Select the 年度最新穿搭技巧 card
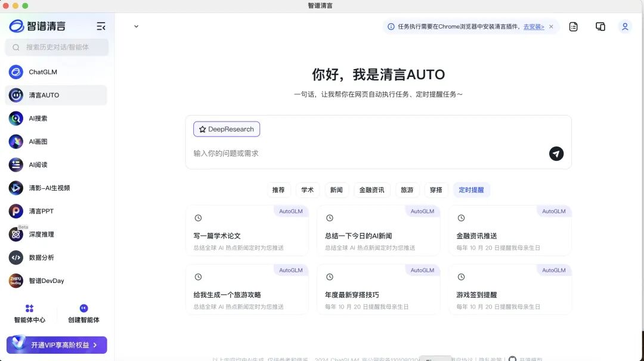This screenshot has height=361, width=644. [379, 290]
